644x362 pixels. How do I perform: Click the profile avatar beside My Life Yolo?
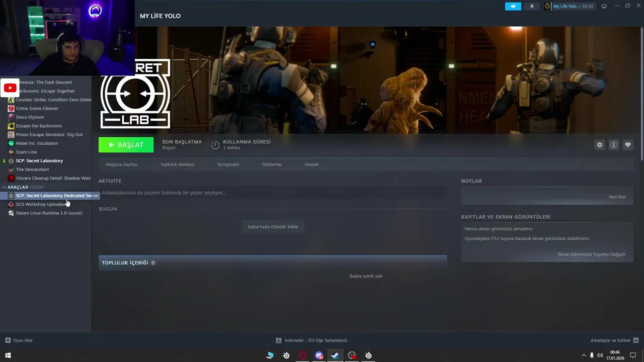coord(547,6)
